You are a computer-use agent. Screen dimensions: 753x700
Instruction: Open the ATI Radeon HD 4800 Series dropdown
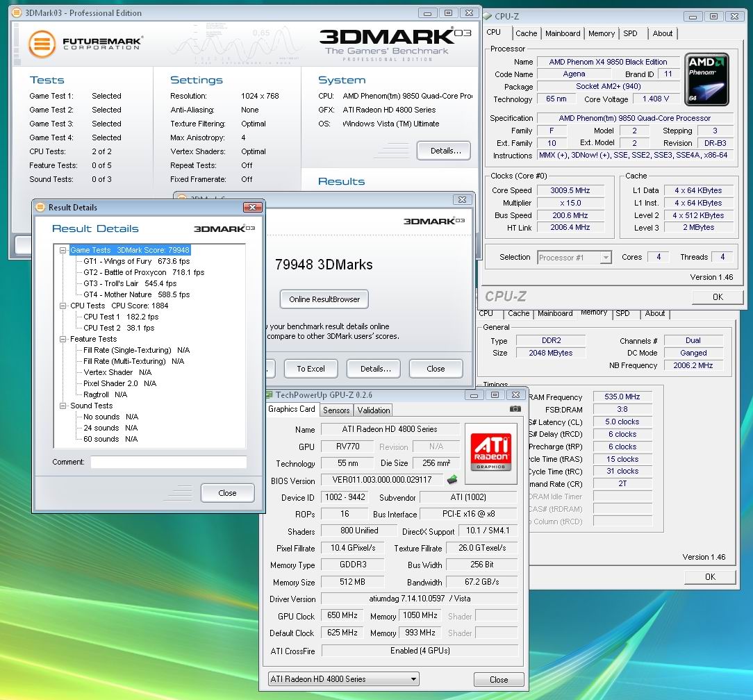343,679
